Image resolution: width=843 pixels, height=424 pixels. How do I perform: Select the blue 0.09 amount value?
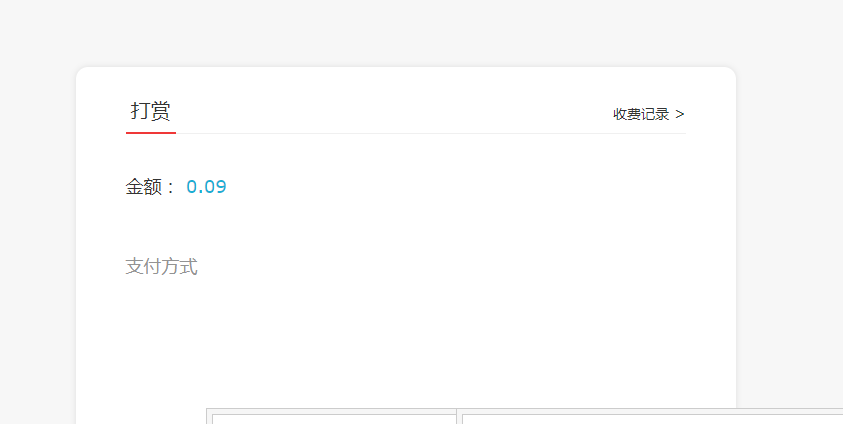coord(206,187)
